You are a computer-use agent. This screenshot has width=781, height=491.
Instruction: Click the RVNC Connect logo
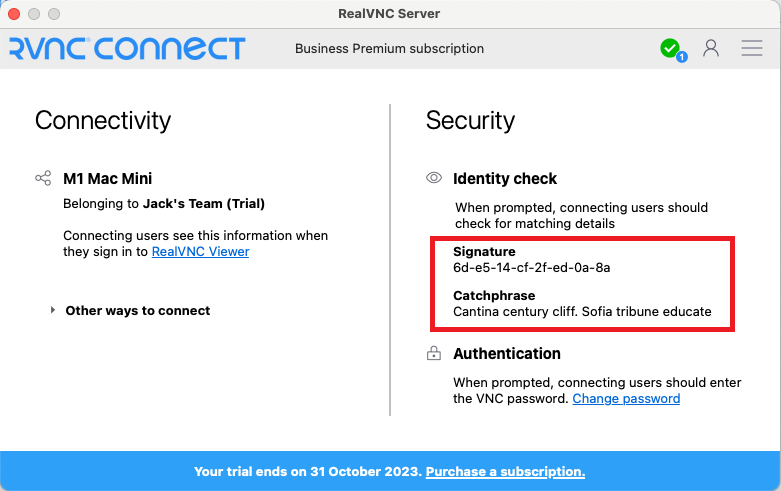[x=128, y=48]
